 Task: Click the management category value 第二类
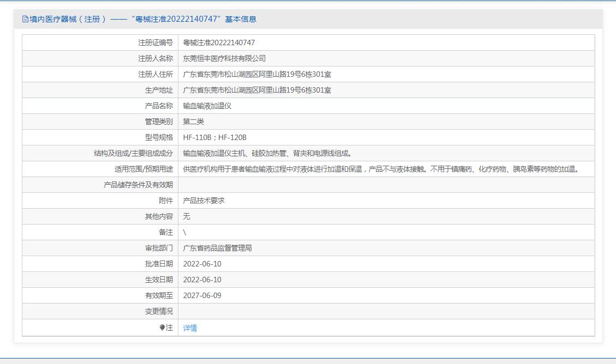click(x=193, y=122)
